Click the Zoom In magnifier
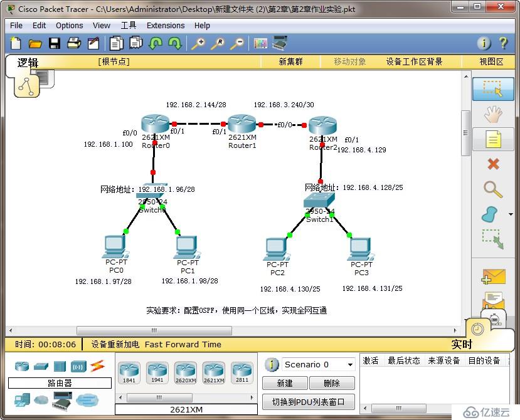 pos(198,43)
